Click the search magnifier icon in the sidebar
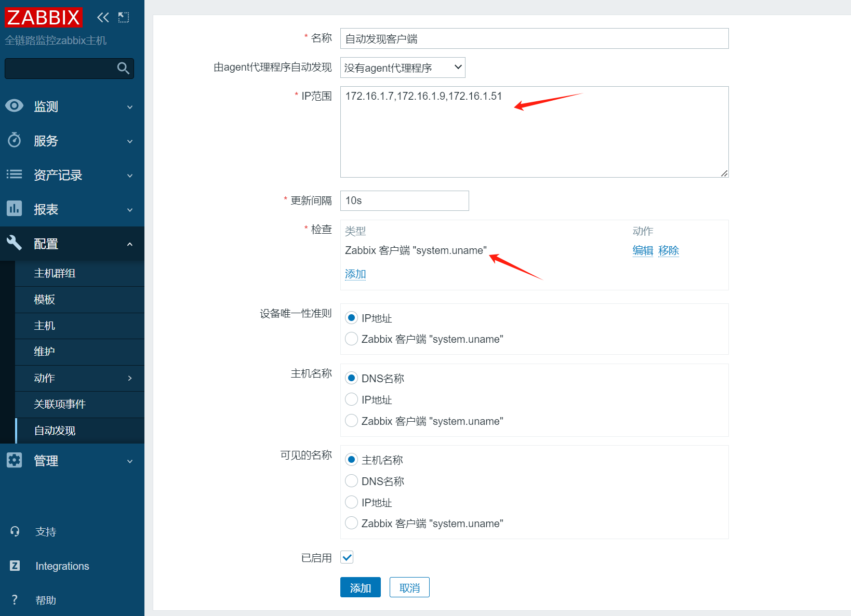Viewport: 851px width, 616px height. [123, 68]
